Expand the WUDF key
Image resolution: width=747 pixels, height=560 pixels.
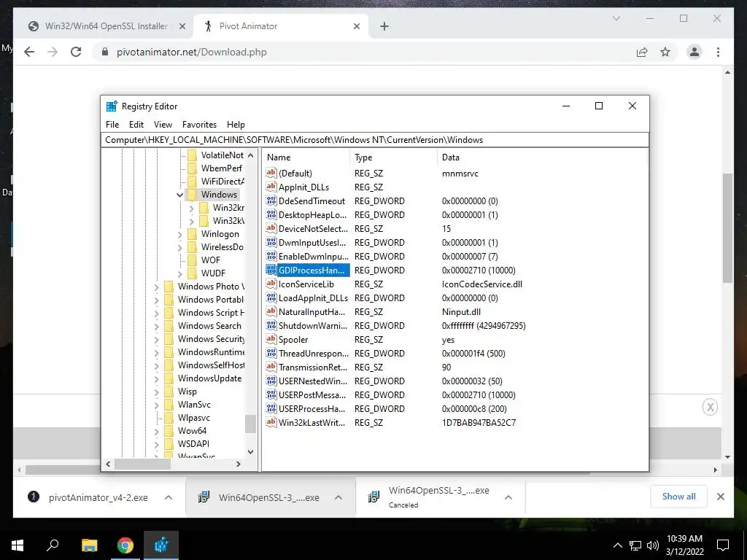pyautogui.click(x=179, y=274)
